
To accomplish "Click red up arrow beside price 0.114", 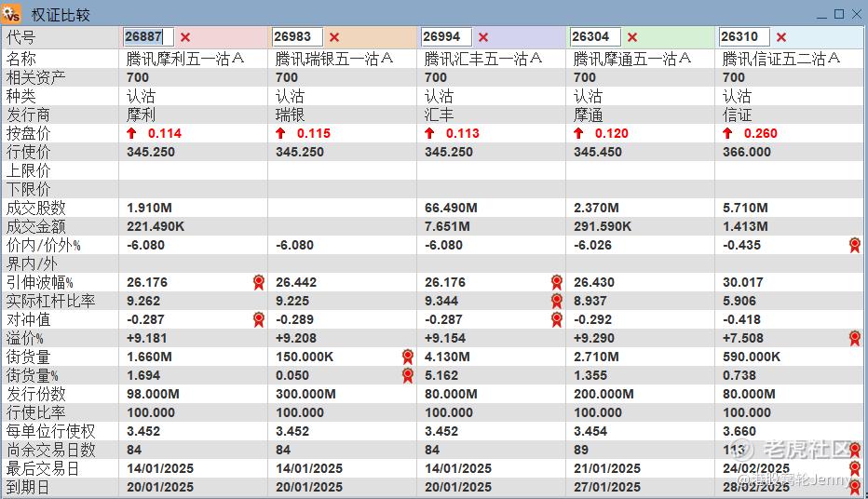I will [131, 133].
